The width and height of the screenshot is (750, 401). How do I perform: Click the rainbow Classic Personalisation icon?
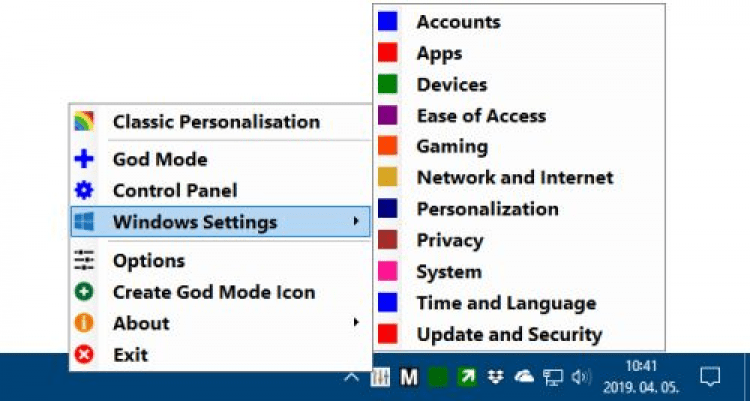pyautogui.click(x=84, y=122)
